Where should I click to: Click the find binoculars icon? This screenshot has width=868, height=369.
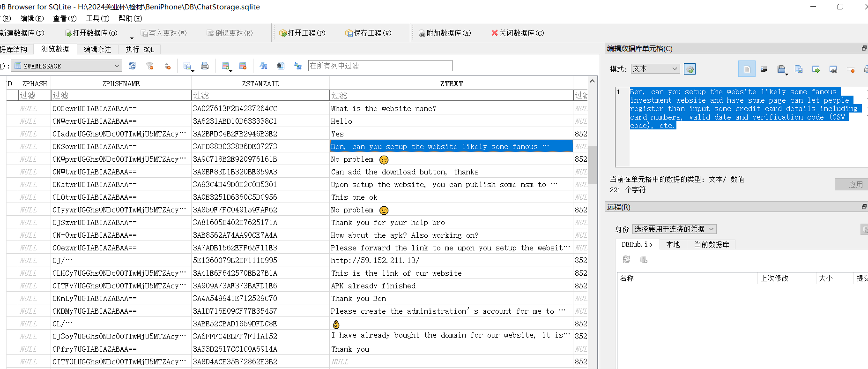pos(281,66)
